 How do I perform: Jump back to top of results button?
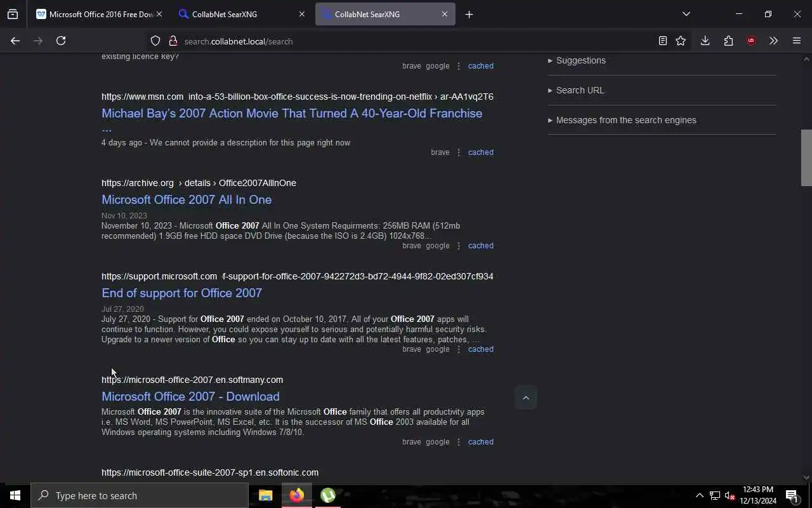[x=526, y=398]
